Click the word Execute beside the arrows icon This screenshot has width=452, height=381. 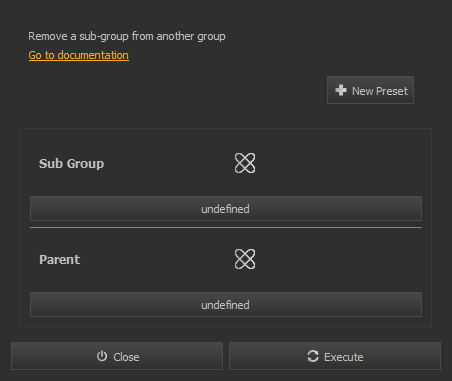(344, 357)
